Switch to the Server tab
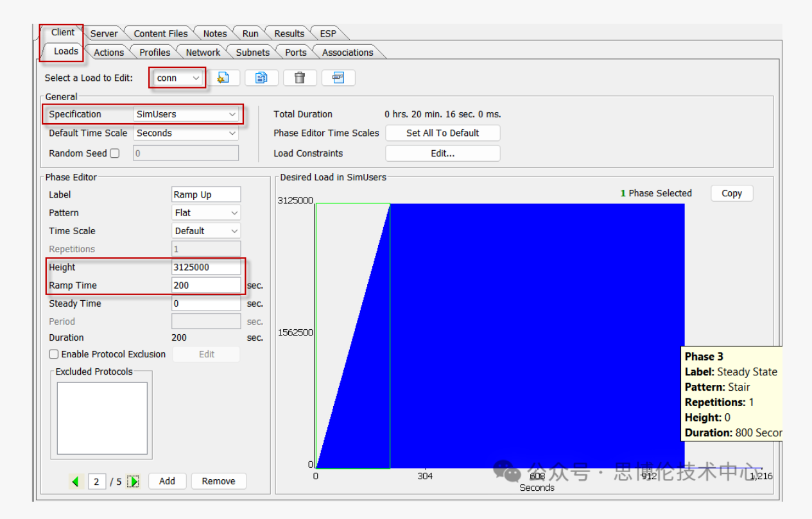Viewport: 812px width, 519px height. tap(103, 33)
